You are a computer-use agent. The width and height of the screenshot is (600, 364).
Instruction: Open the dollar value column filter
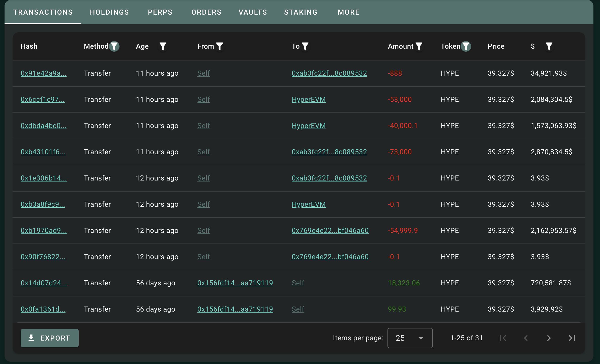tap(549, 46)
